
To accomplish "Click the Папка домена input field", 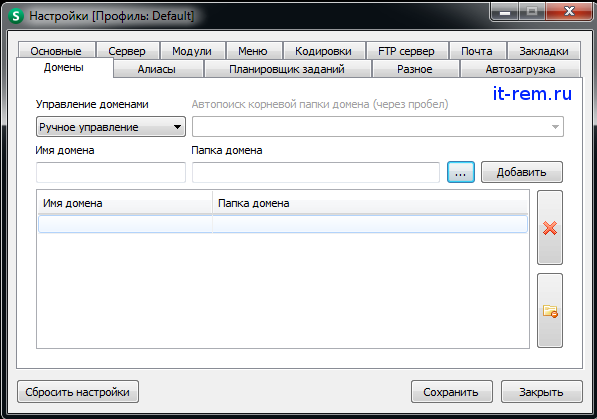I will click(x=316, y=172).
